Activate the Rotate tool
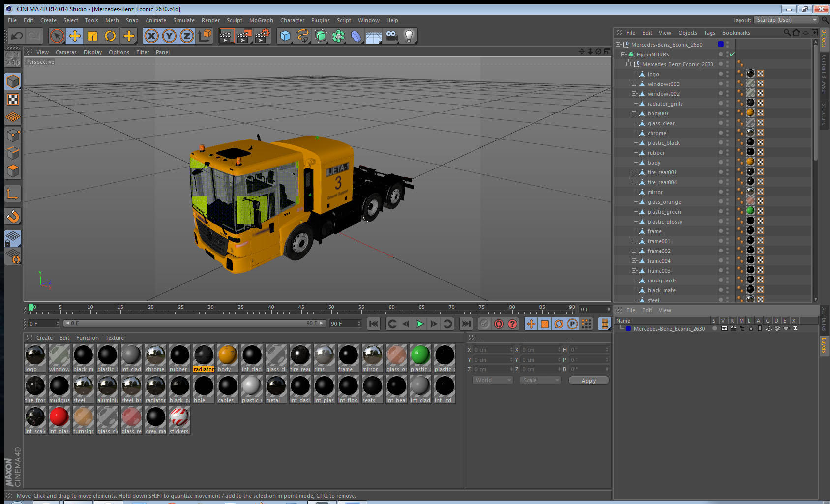This screenshot has height=504, width=830. (x=111, y=36)
